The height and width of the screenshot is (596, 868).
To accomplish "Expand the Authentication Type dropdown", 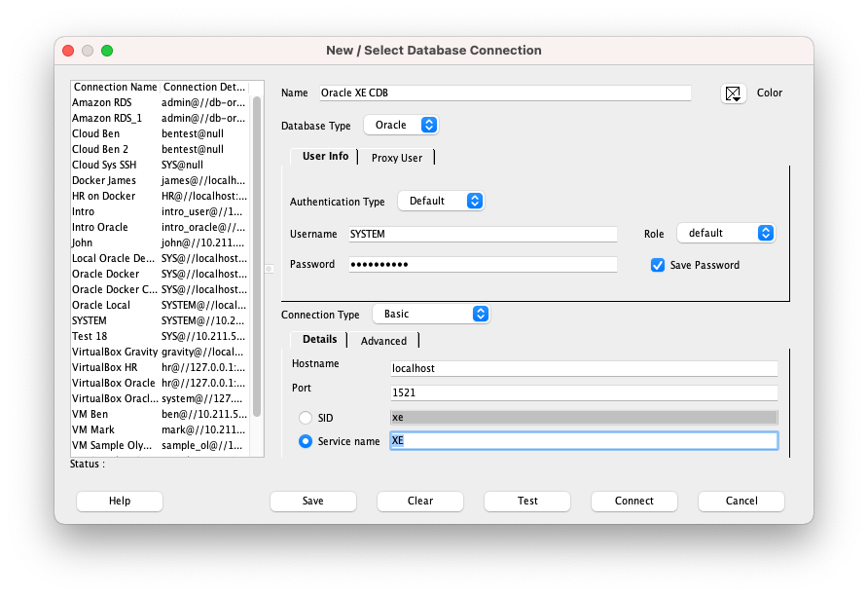I will pos(441,201).
